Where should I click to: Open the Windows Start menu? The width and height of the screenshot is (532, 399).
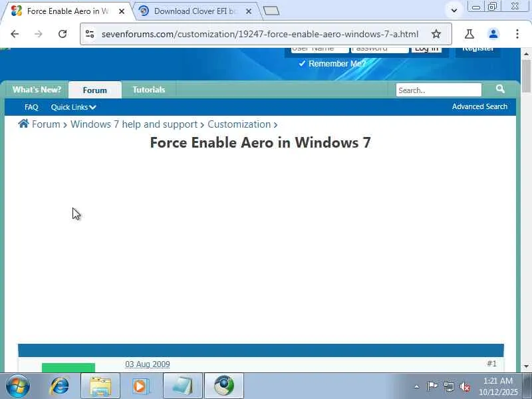coord(18,386)
